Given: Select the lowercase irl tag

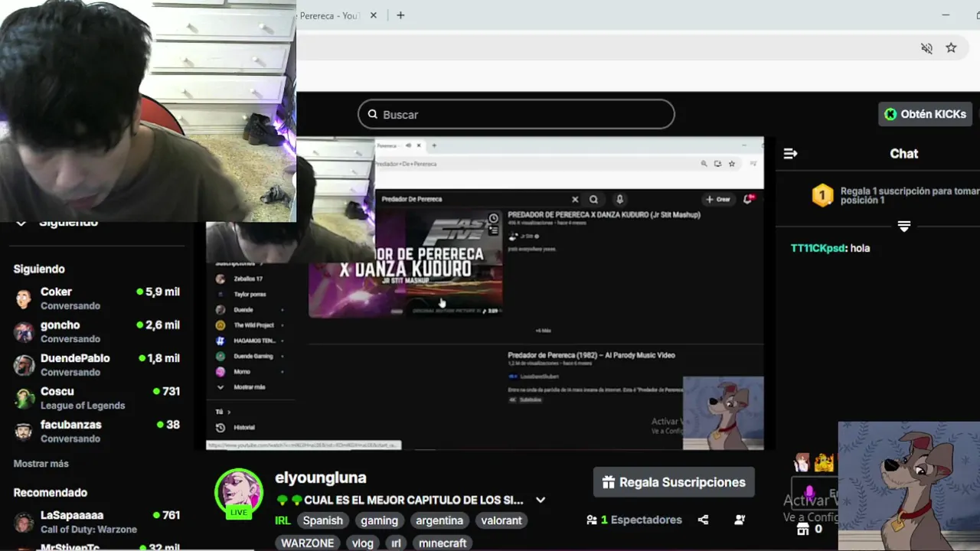Looking at the screenshot, I should point(396,543).
